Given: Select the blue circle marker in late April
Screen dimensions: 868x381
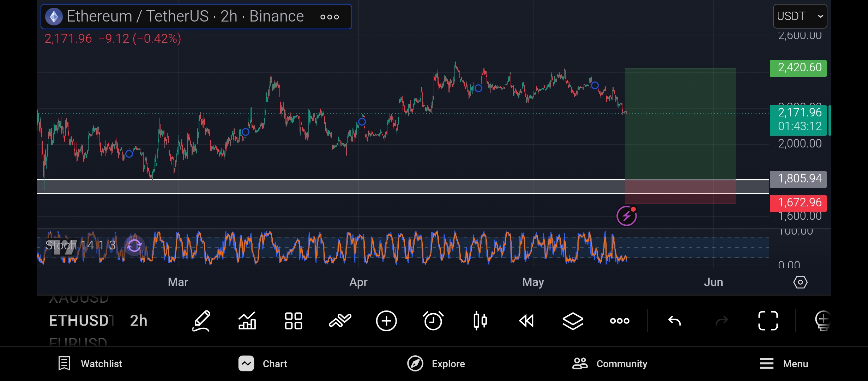Looking at the screenshot, I should click(x=478, y=88).
